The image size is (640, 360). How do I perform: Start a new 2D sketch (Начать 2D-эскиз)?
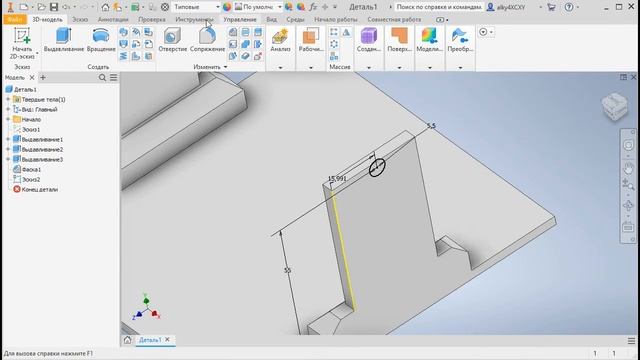22,43
